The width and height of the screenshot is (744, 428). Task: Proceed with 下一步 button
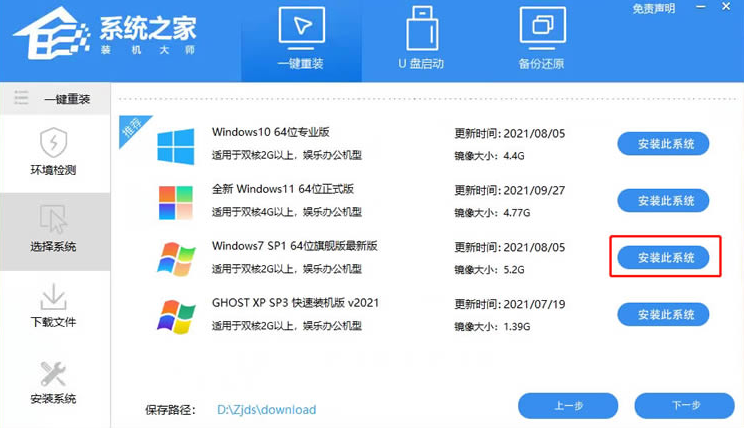685,406
